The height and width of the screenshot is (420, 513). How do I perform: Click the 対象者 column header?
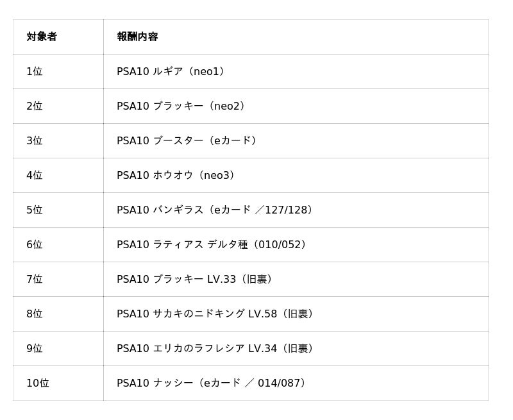point(42,37)
